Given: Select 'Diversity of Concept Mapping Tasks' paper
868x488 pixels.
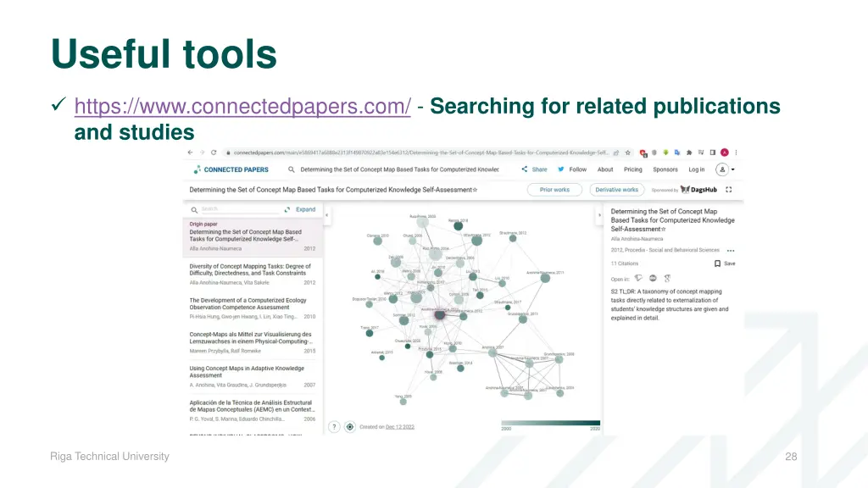Looking at the screenshot, I should click(x=253, y=274).
